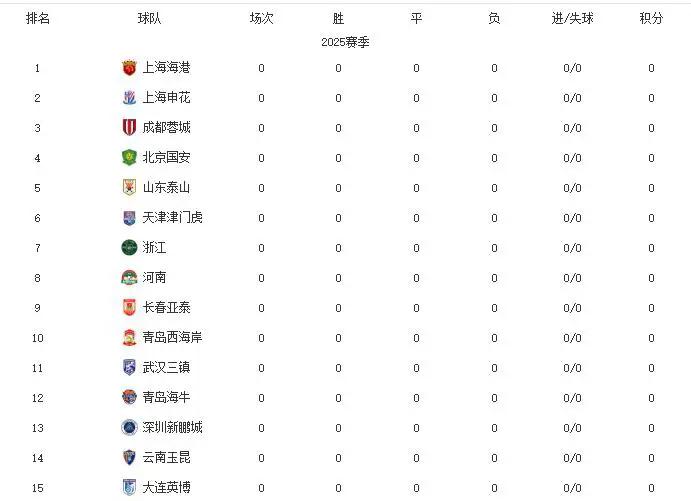Click the Shandong Taishan (山东泰山) team crest
The width and height of the screenshot is (691, 501).
click(129, 188)
